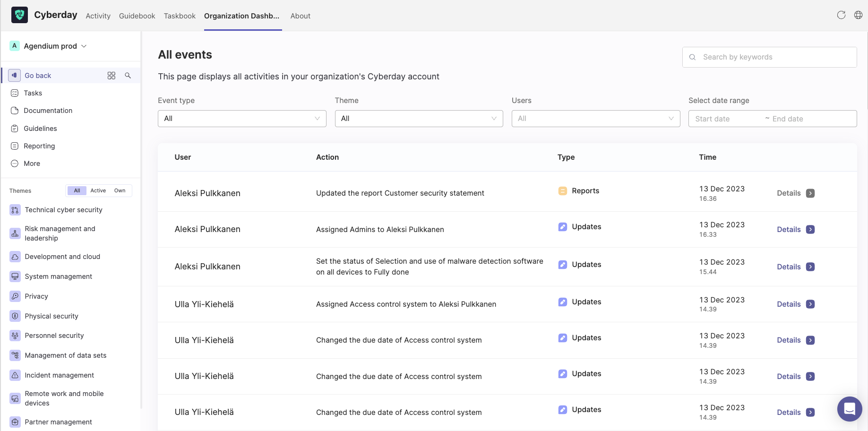The image size is (868, 431).
Task: Click the Reports type icon in the first row
Action: (x=563, y=191)
